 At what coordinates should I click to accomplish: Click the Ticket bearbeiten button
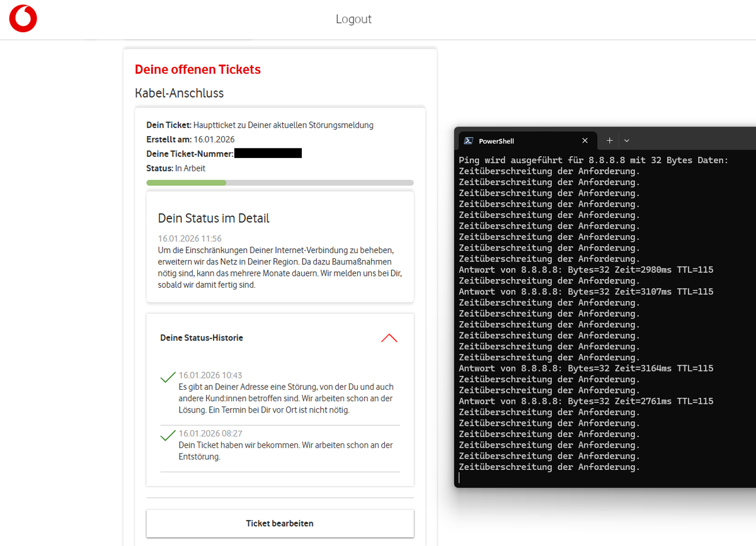tap(280, 523)
